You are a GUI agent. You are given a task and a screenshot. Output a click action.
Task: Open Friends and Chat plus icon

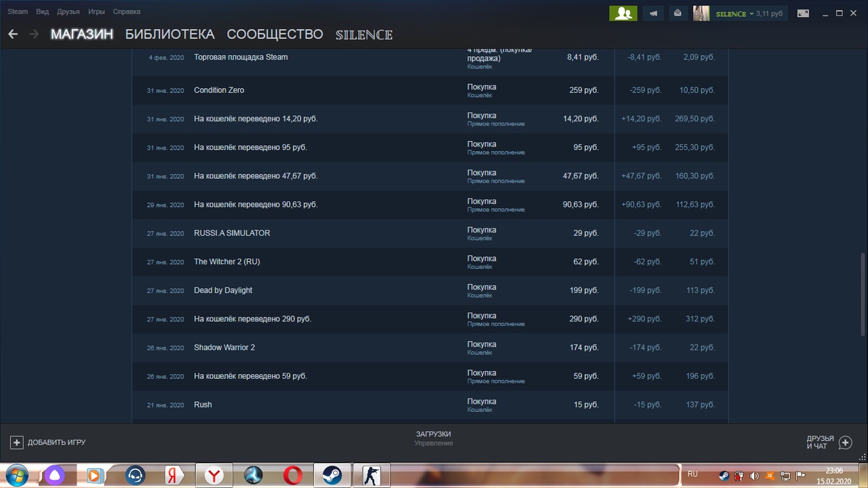(x=845, y=443)
